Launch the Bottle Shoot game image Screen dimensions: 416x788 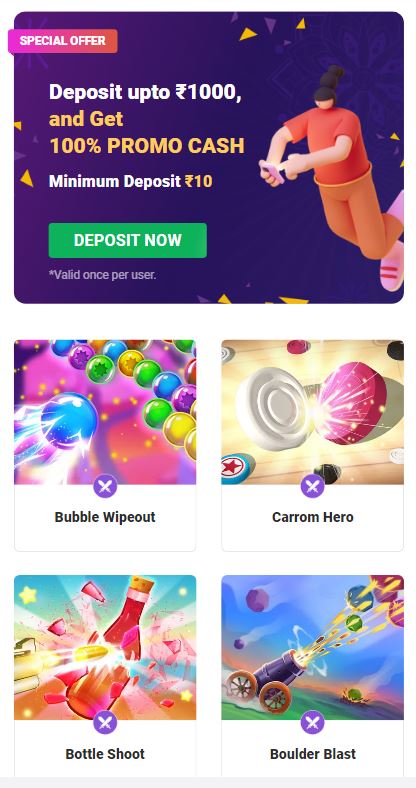click(x=105, y=647)
